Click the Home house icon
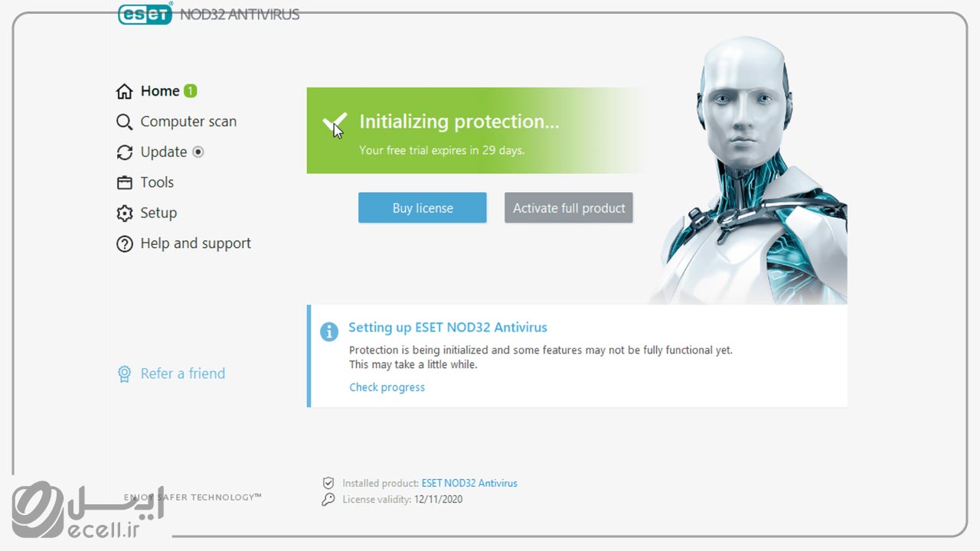 pos(124,92)
